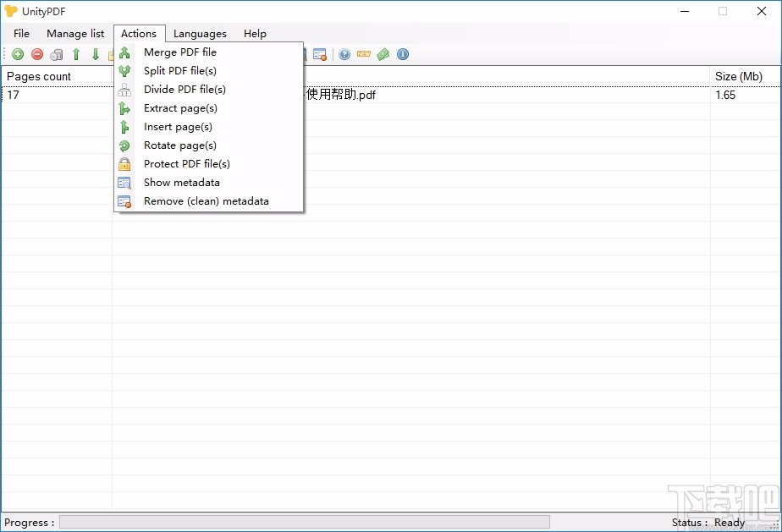Open the File menu

pos(21,34)
